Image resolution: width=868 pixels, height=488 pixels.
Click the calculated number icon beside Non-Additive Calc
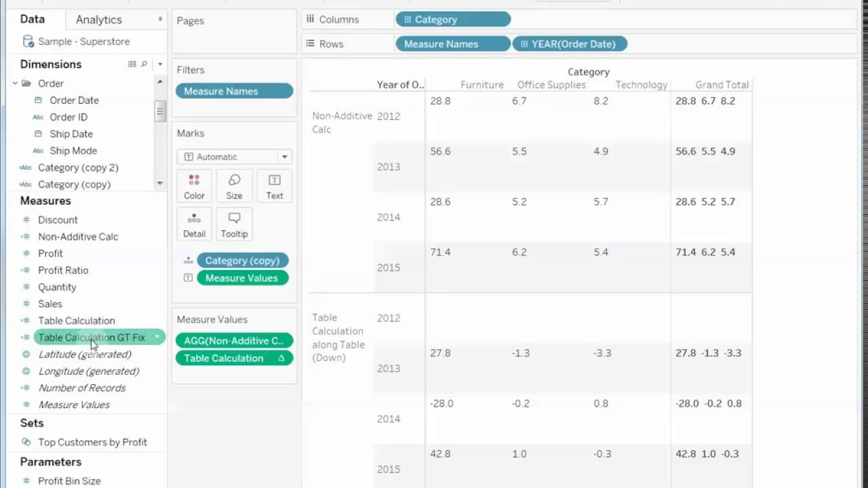tap(26, 237)
